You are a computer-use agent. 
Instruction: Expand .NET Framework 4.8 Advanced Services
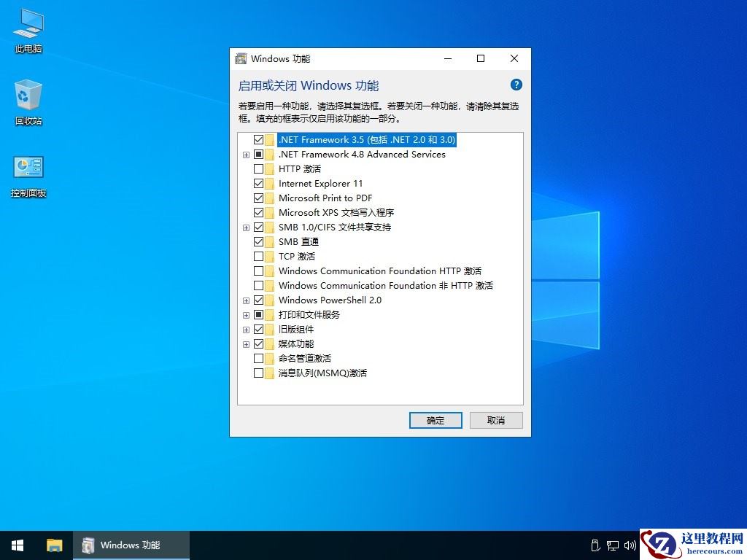coord(246,154)
